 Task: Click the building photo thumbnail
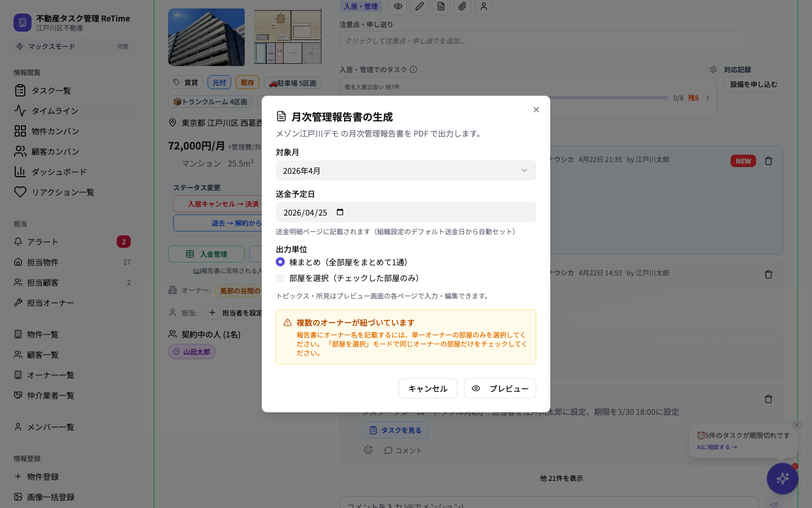tap(206, 37)
